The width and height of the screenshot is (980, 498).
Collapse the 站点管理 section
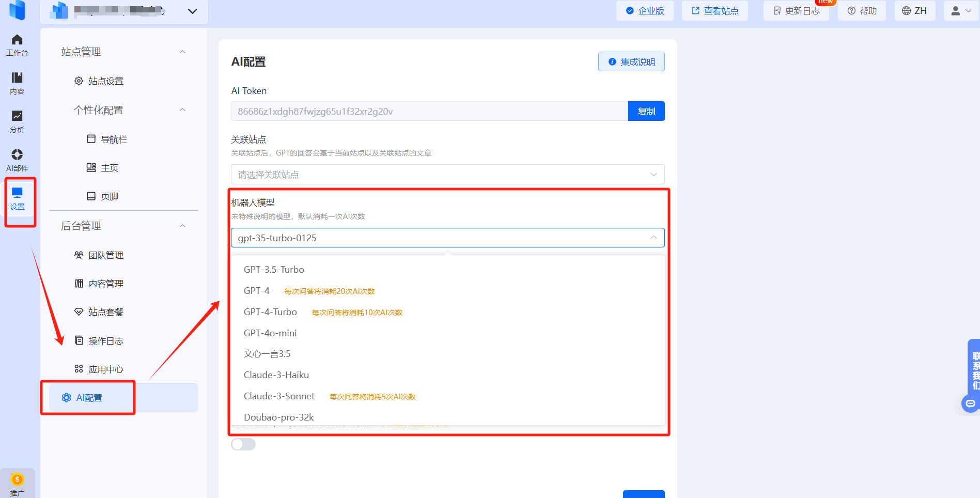pos(182,52)
